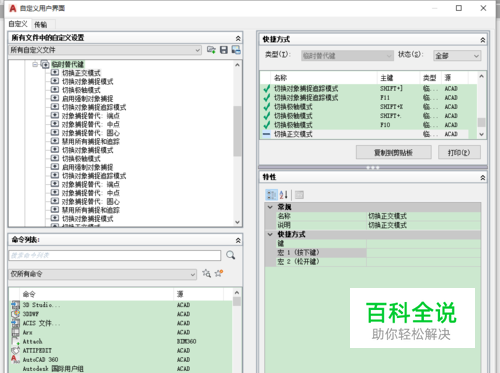Click the green checkmark in the F10 shortcut row

pos(267,125)
